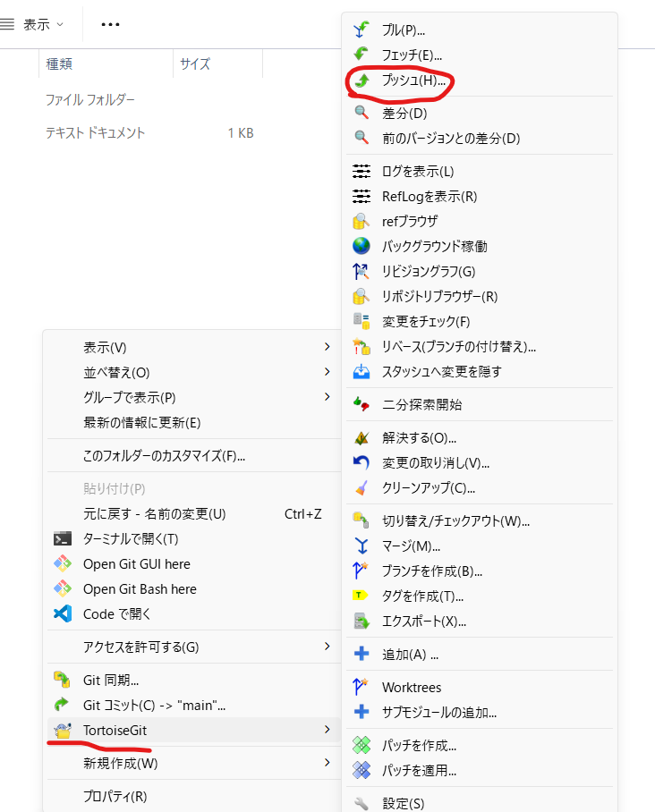Click the Git icon beside Open Git Bash here

click(x=63, y=588)
